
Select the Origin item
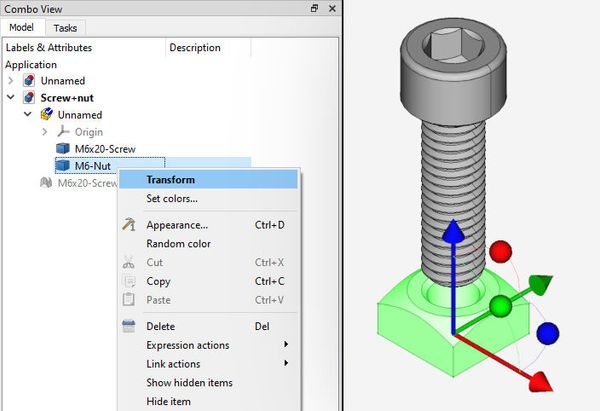[89, 132]
